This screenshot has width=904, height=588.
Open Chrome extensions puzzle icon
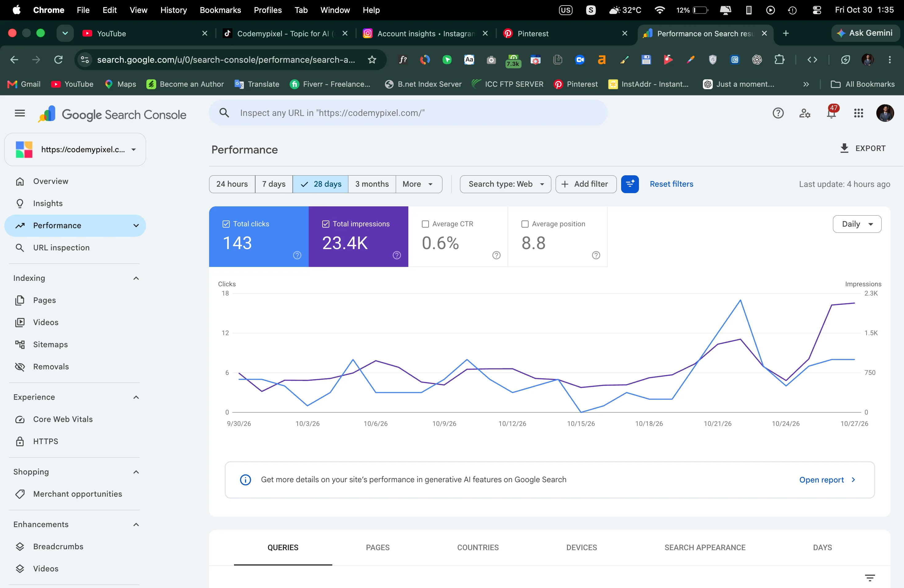click(x=779, y=60)
